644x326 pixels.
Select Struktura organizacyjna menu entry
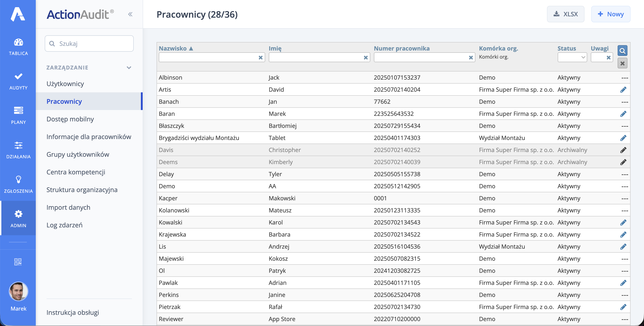tap(82, 190)
